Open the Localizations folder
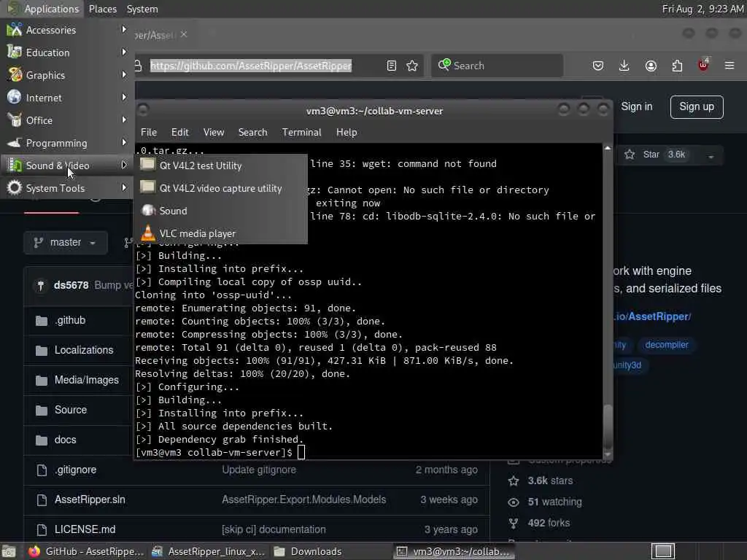This screenshot has width=747, height=560. (x=84, y=350)
